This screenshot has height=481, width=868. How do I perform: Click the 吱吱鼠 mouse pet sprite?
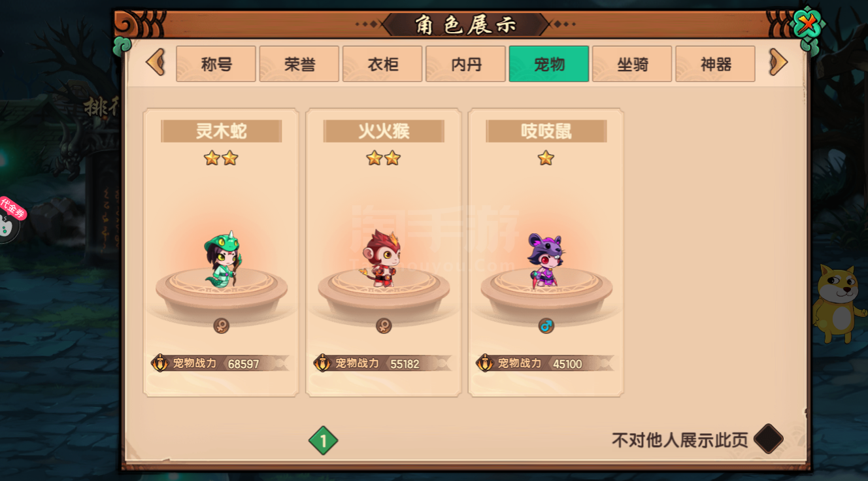pyautogui.click(x=546, y=259)
